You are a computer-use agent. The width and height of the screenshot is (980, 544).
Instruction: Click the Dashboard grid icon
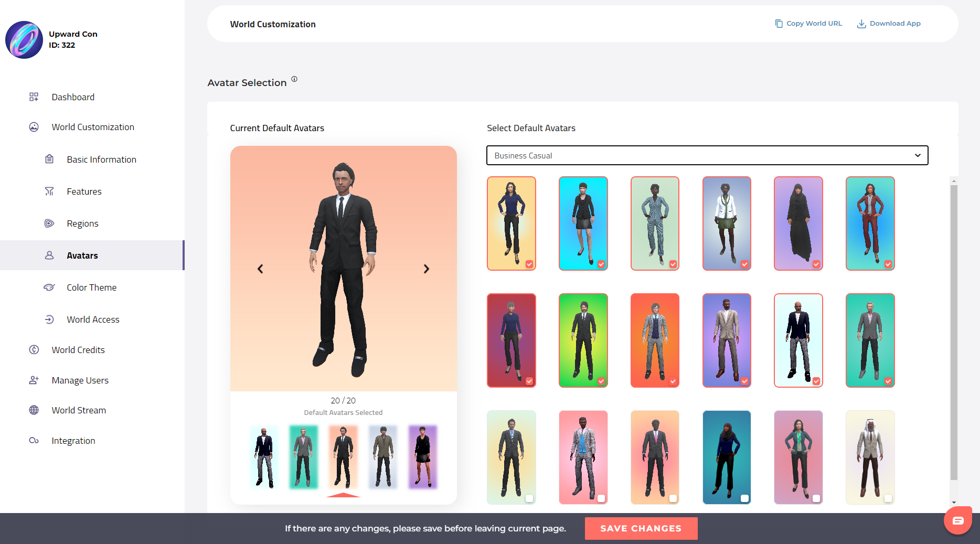(34, 97)
